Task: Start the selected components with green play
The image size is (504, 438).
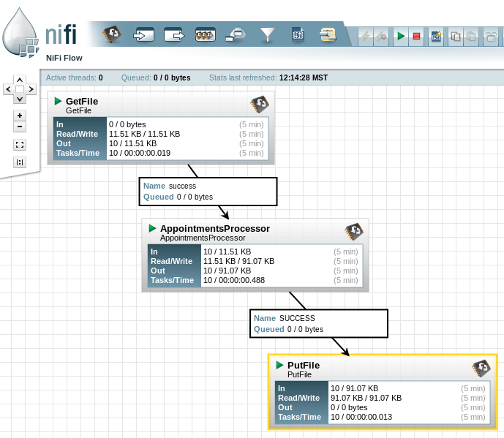Action: point(401,36)
